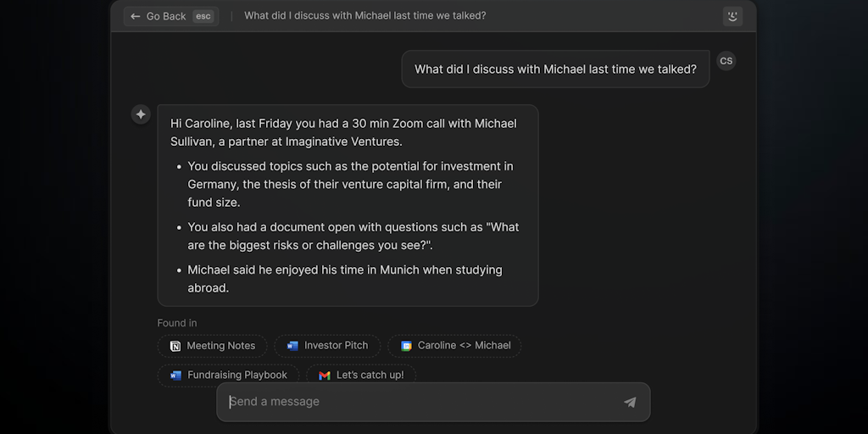
Task: Click the conversation title in the header
Action: (365, 16)
